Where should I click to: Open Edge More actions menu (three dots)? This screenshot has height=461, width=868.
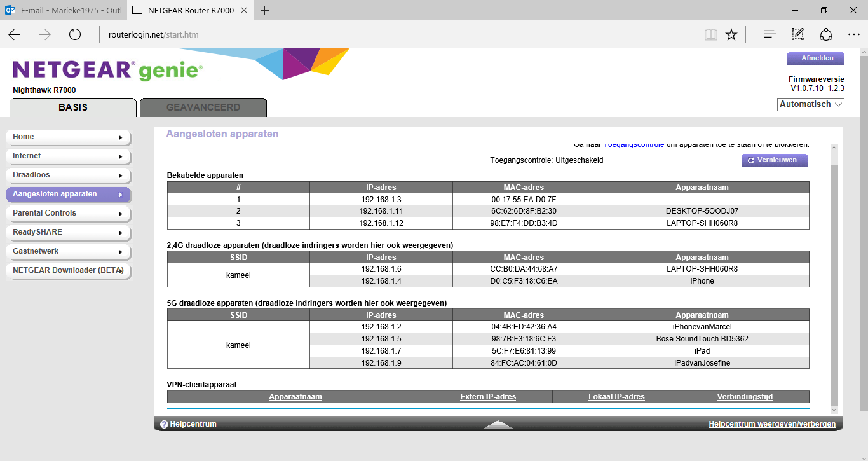point(854,34)
